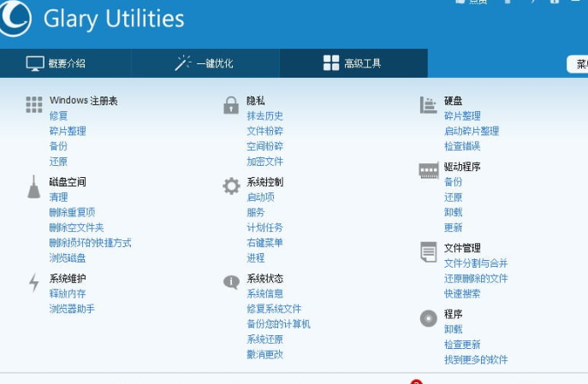588x384 pixels.
Task: Click the Windows 注册表 grid icon
Action: click(34, 104)
